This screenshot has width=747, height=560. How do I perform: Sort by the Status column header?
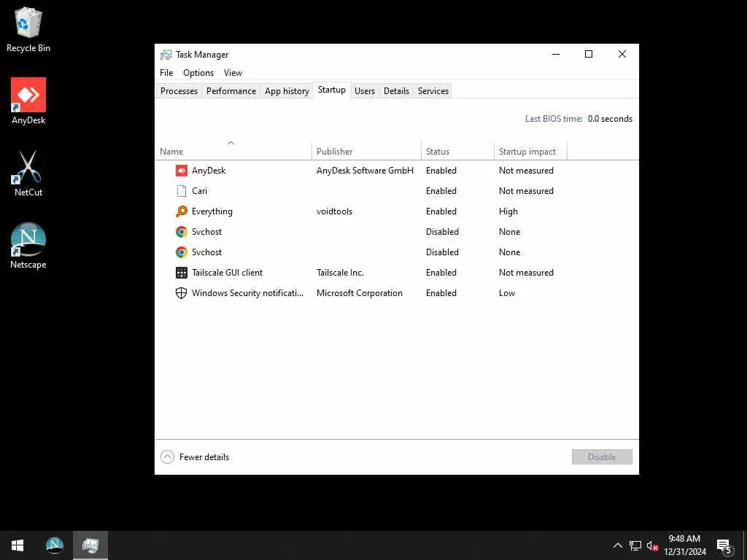pos(458,152)
